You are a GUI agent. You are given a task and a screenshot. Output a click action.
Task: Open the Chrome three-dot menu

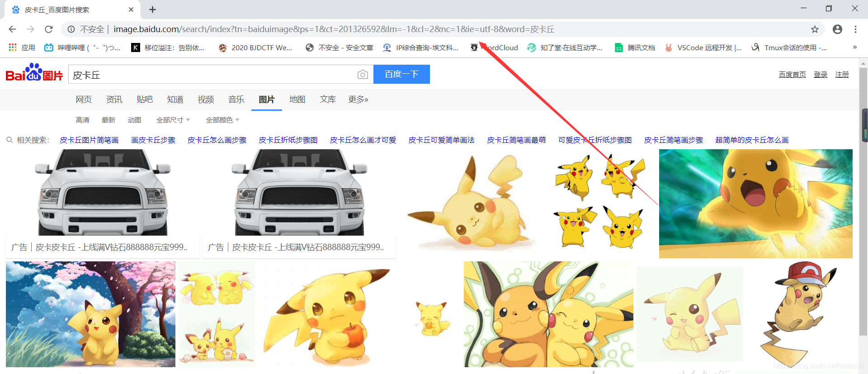coord(855,29)
